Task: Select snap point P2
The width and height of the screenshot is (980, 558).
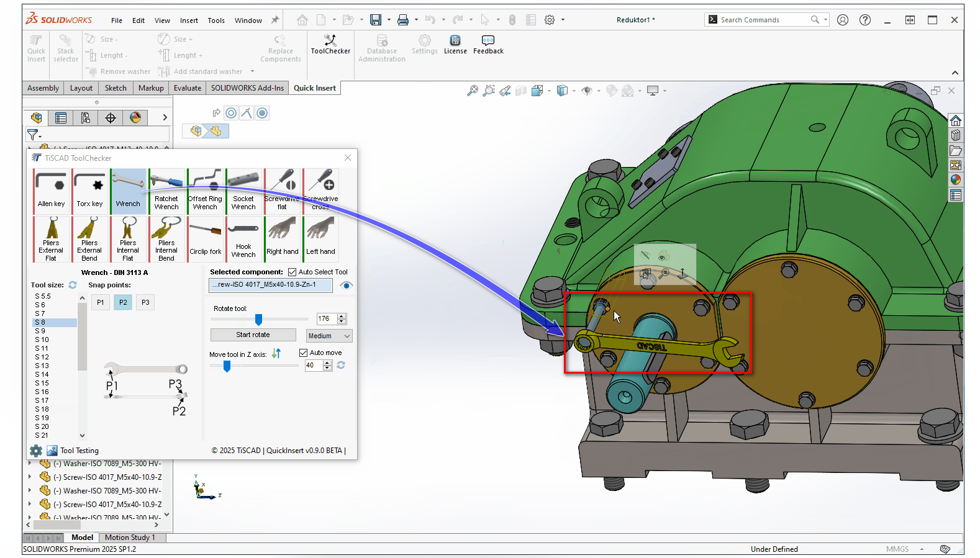Action: point(123,302)
